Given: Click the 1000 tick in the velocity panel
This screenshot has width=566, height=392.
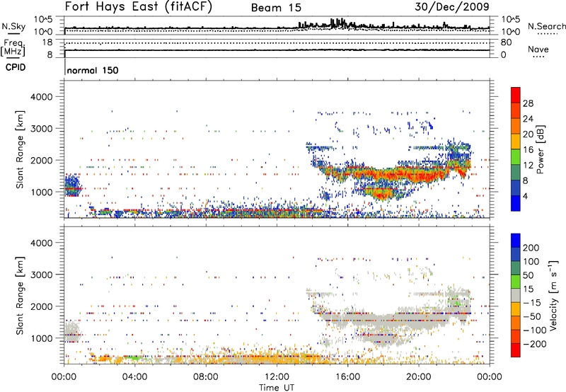Looking at the screenshot, I should [41, 338].
